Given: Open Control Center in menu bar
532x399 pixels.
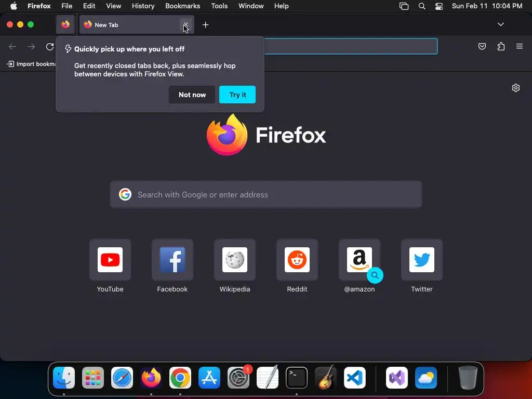Looking at the screenshot, I should click(439, 6).
